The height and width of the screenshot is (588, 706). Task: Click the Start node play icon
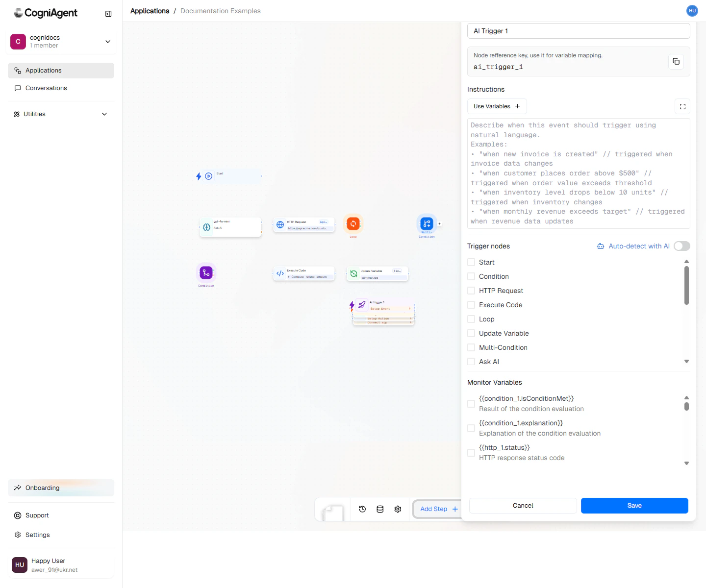[209, 176]
